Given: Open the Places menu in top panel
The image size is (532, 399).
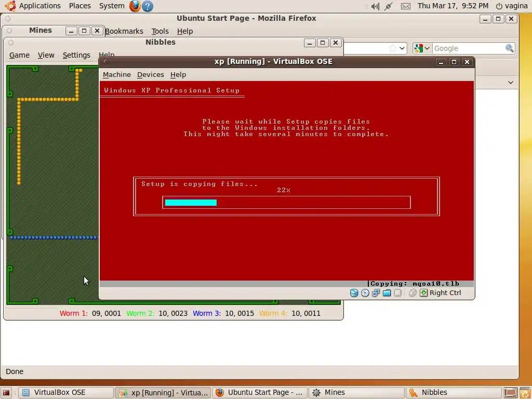Looking at the screenshot, I should click(x=79, y=6).
